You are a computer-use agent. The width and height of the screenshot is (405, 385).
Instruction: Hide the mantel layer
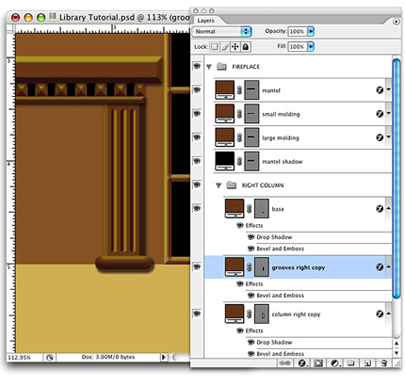click(x=197, y=90)
